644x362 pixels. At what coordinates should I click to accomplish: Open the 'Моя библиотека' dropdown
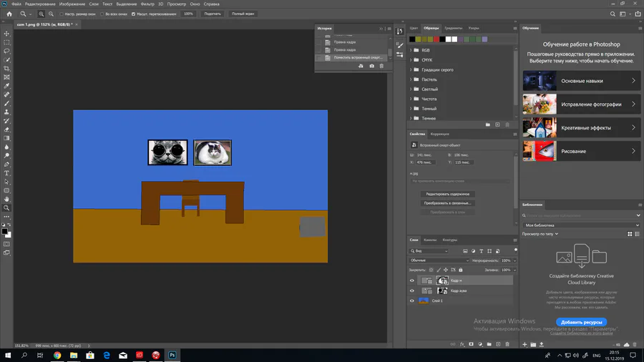tap(582, 225)
